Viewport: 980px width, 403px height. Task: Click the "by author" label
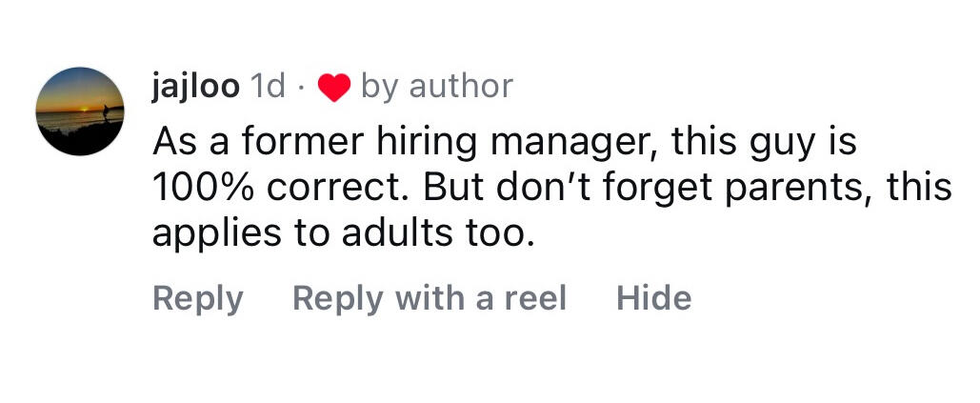[x=436, y=87]
